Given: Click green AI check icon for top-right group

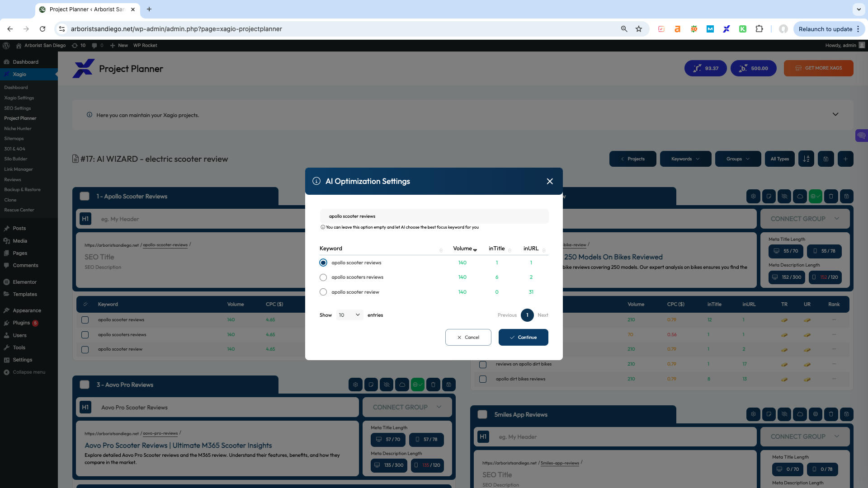Looking at the screenshot, I should (x=816, y=196).
